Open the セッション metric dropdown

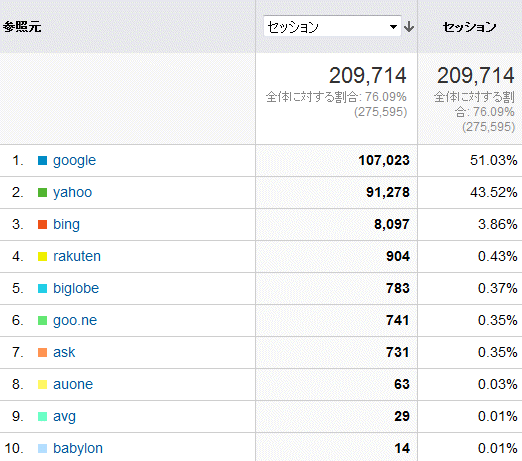tap(332, 26)
